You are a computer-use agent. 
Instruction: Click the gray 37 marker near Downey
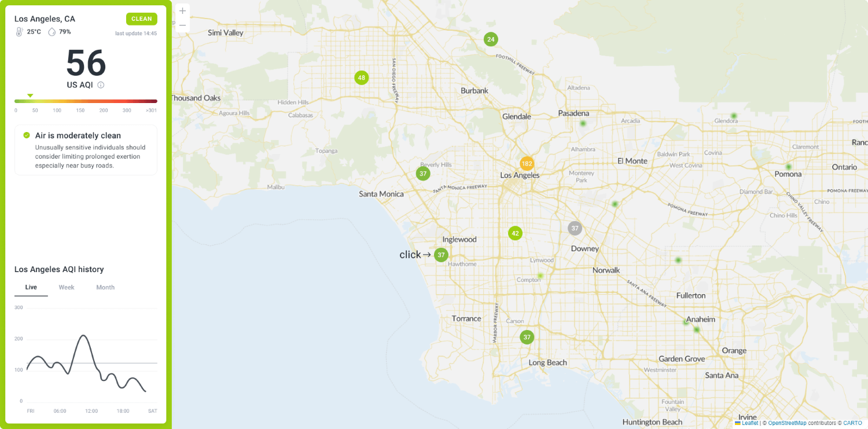575,228
